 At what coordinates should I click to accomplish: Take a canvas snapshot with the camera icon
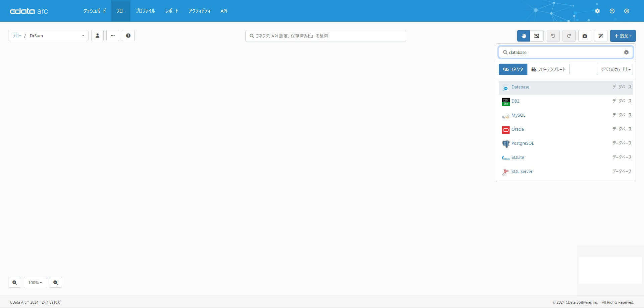tap(585, 36)
